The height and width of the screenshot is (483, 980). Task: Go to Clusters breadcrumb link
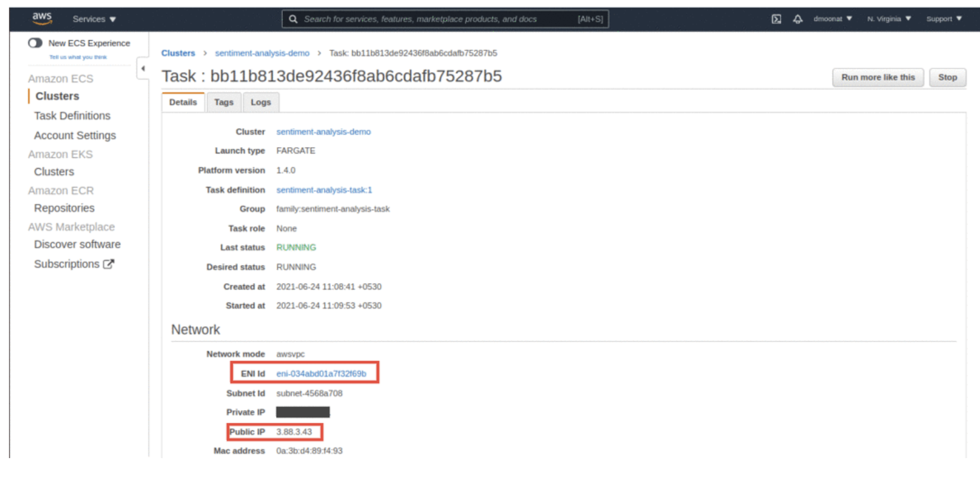click(x=178, y=53)
